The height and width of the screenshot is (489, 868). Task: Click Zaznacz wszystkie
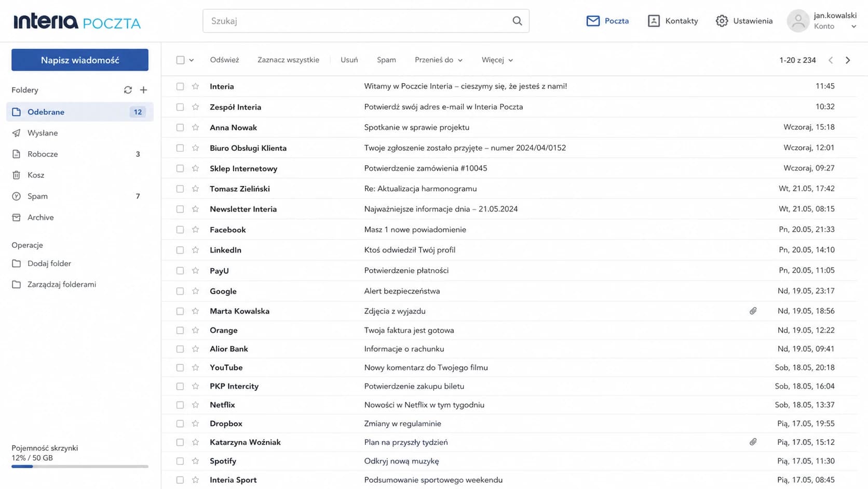(288, 60)
